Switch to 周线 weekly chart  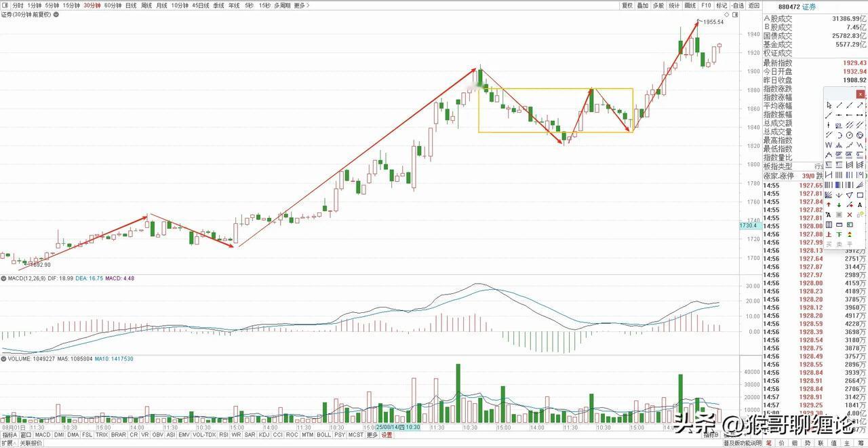[146, 5]
